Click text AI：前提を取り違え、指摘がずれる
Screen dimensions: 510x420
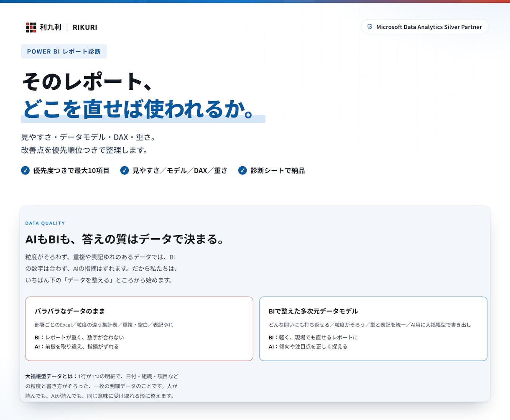[x=77, y=346]
